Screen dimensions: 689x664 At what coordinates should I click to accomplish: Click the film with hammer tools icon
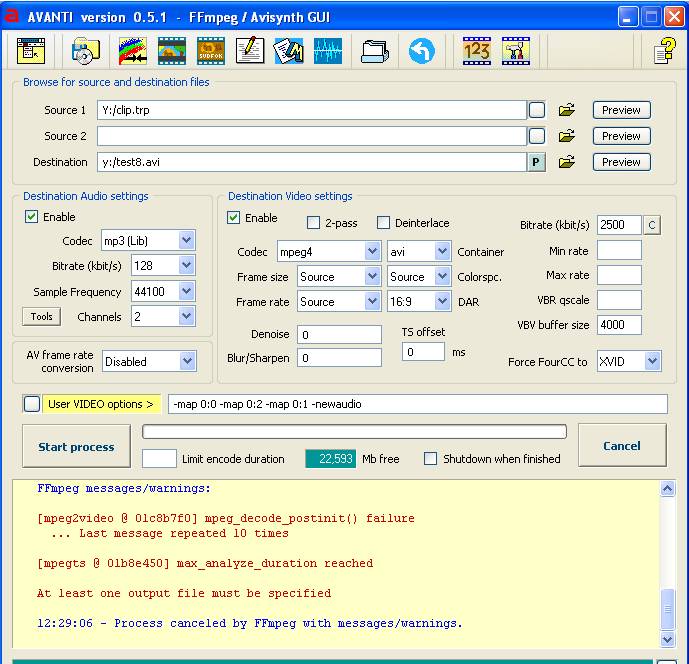tap(516, 51)
